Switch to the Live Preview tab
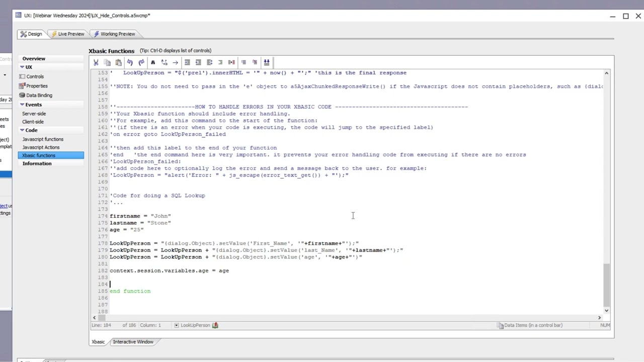This screenshot has height=362, width=644. pos(67,34)
